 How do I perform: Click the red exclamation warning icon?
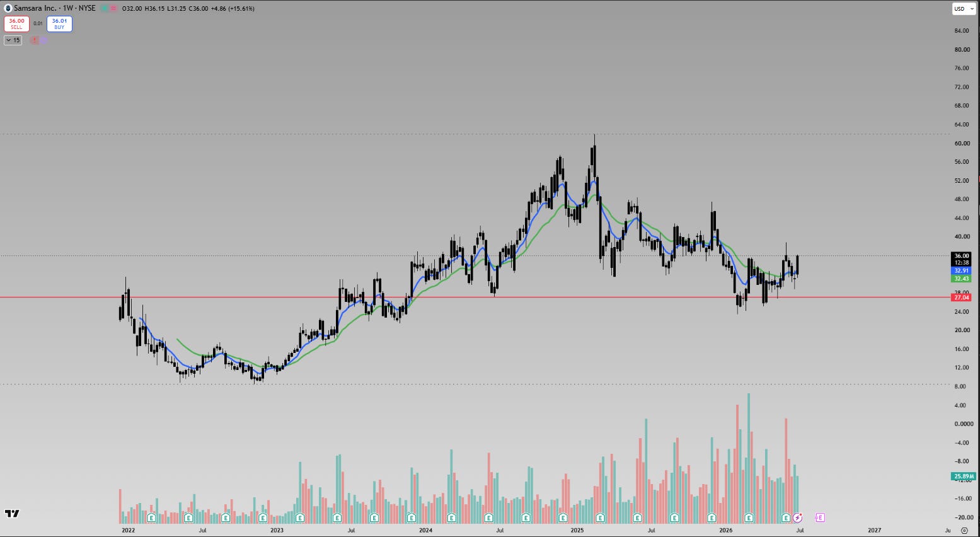coord(35,40)
